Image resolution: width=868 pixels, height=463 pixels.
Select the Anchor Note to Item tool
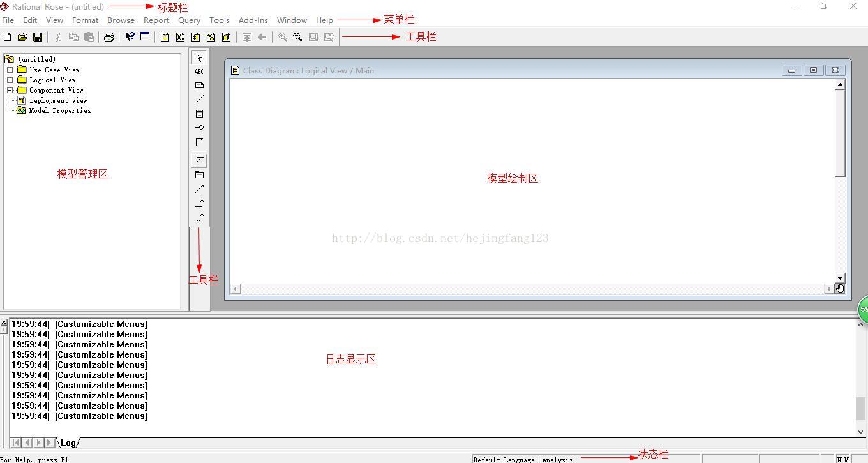click(x=199, y=100)
